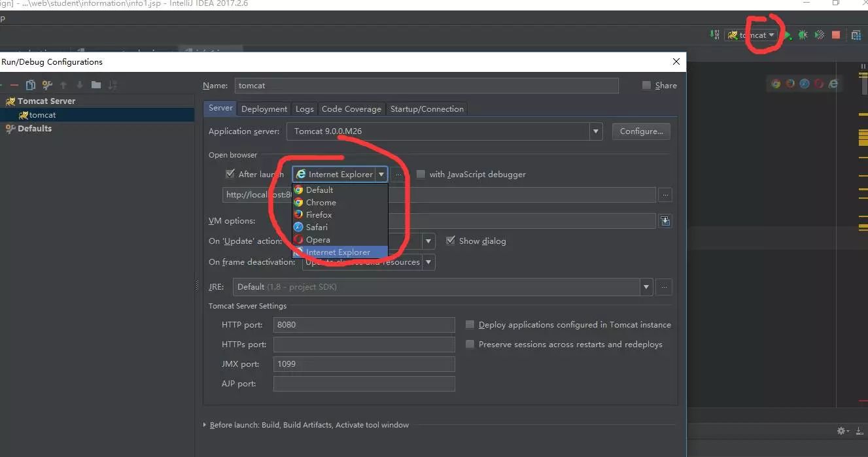This screenshot has width=868, height=457.
Task: Open page in Safari from editor icons
Action: click(805, 84)
